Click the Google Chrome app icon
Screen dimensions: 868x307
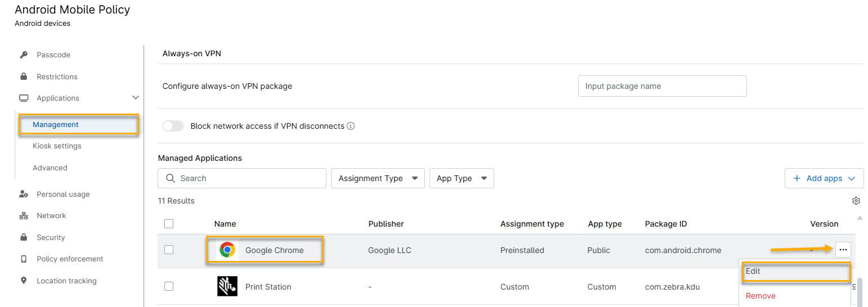pos(227,250)
